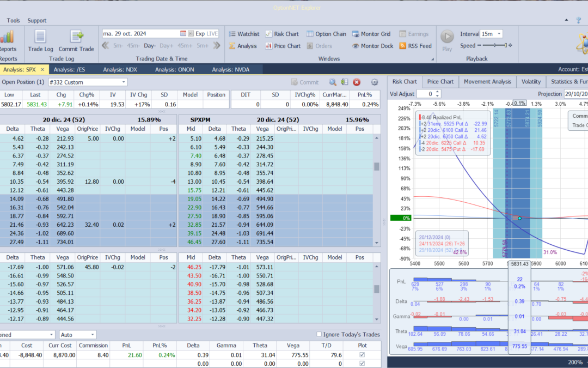Click the Day- date step button

[x=150, y=46]
